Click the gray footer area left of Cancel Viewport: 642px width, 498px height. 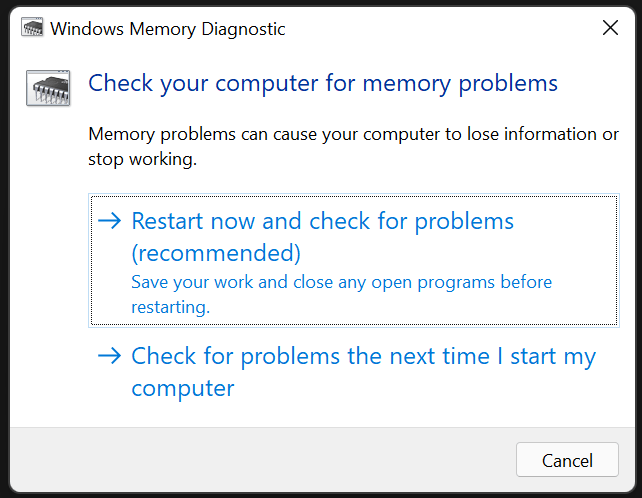(260, 460)
